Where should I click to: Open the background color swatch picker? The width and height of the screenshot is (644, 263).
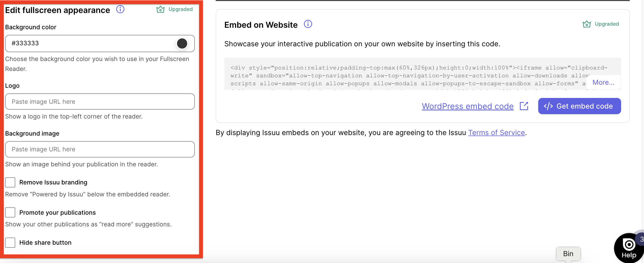coord(182,43)
